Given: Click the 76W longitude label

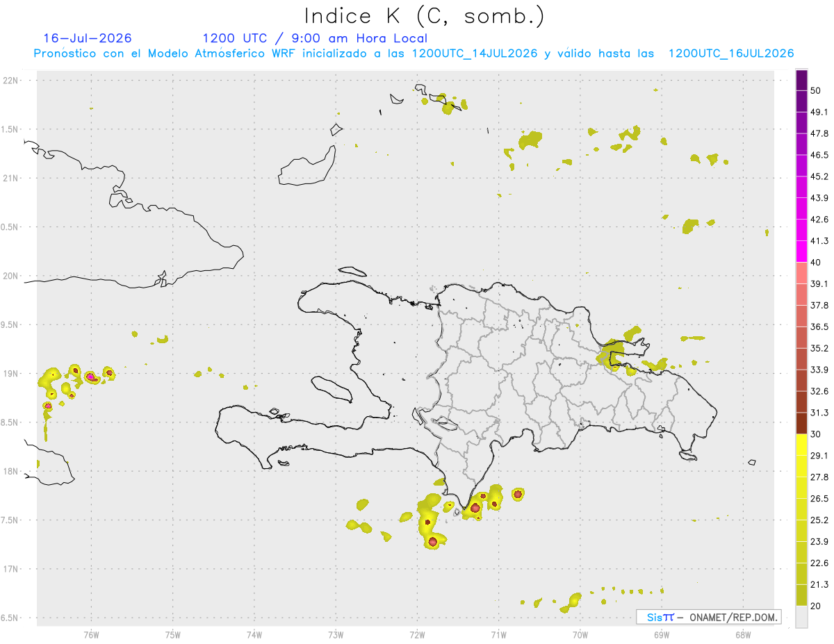Looking at the screenshot, I should (91, 635).
